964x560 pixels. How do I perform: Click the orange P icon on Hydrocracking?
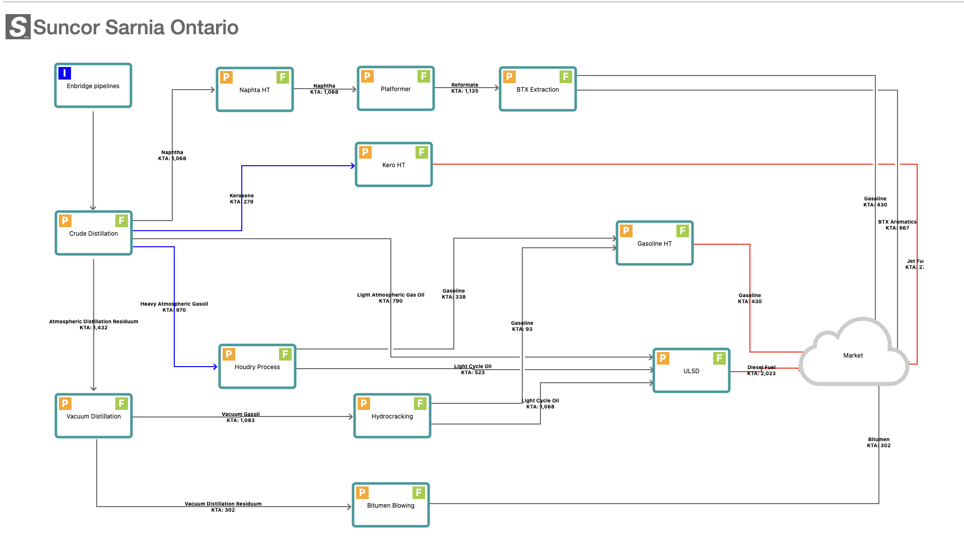364,403
